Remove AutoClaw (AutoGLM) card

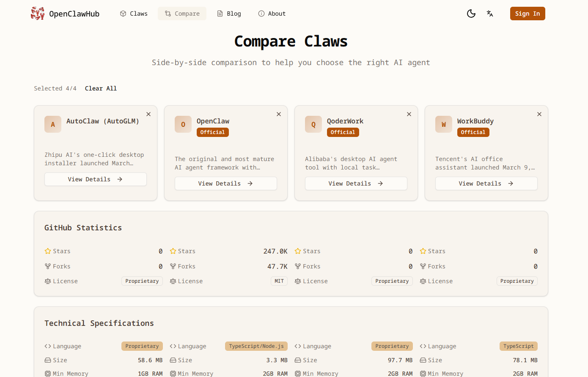coord(148,114)
